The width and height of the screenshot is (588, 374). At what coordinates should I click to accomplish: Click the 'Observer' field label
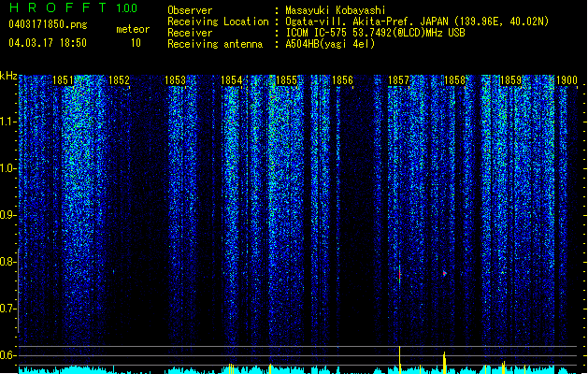[190, 10]
